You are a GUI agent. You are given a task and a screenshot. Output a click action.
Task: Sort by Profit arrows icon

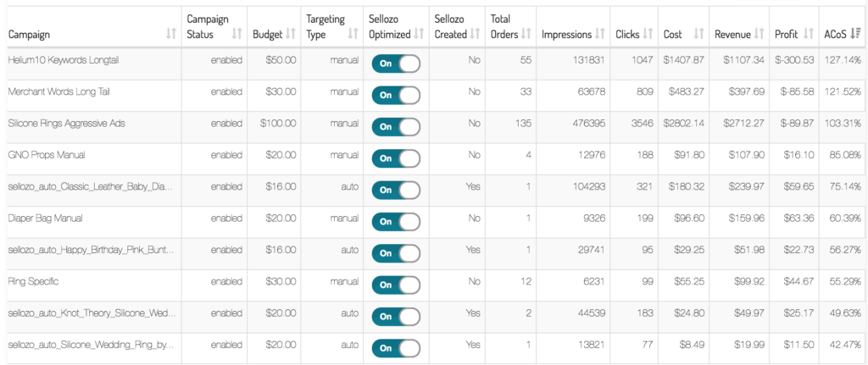point(809,34)
